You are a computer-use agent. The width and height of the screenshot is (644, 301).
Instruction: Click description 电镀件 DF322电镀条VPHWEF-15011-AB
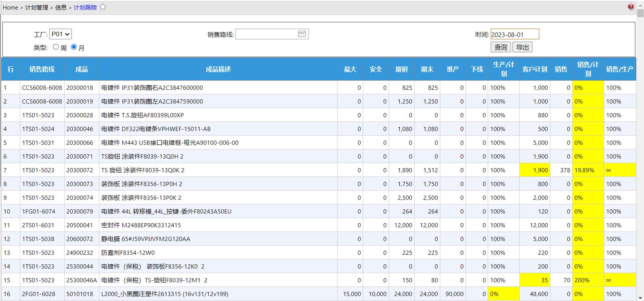[156, 129]
